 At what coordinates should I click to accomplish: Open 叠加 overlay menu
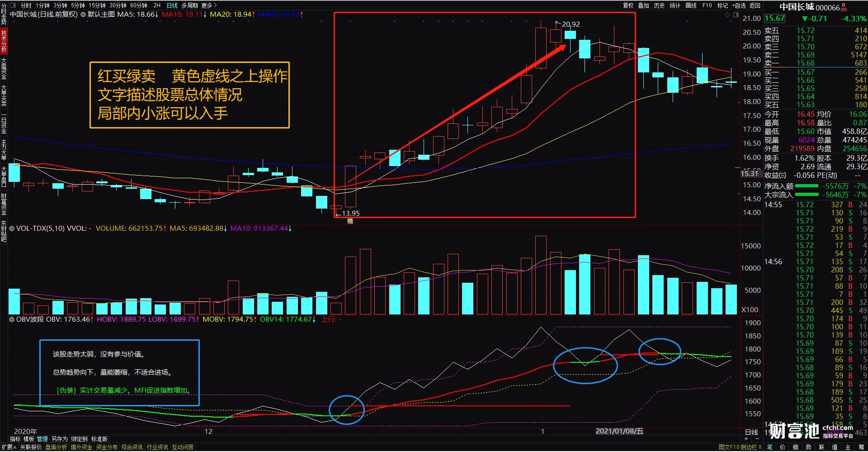tap(643, 5)
